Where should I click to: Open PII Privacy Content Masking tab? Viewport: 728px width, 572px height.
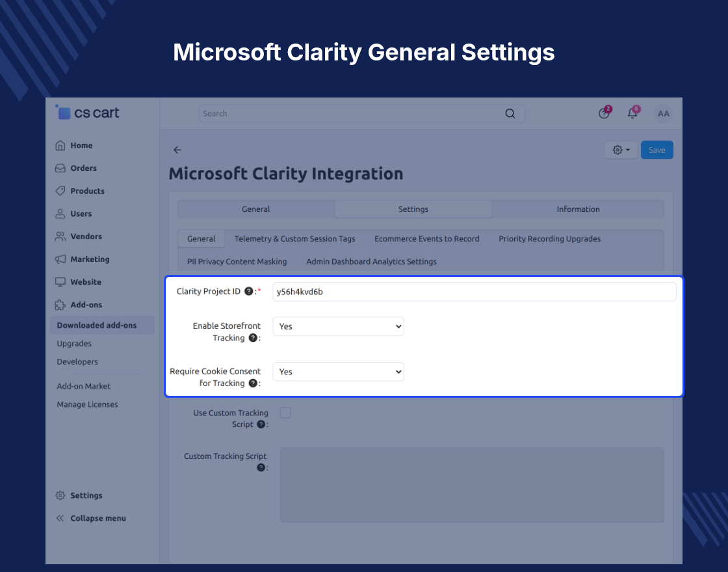237,261
